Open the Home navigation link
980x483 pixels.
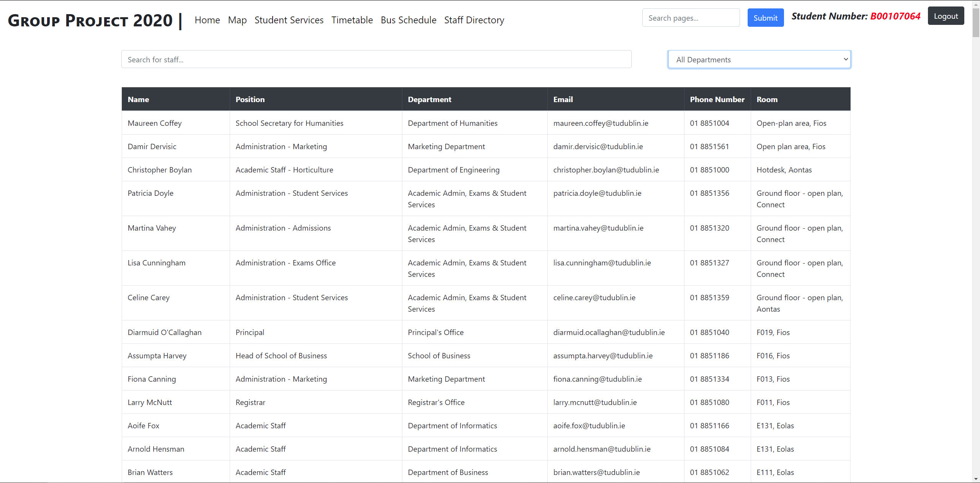[207, 20]
